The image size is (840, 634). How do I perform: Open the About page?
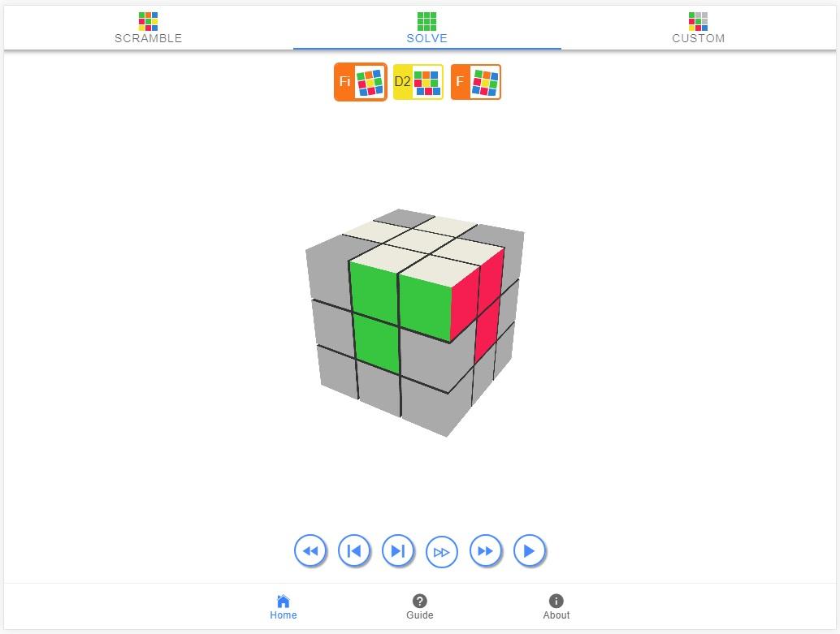[556, 607]
